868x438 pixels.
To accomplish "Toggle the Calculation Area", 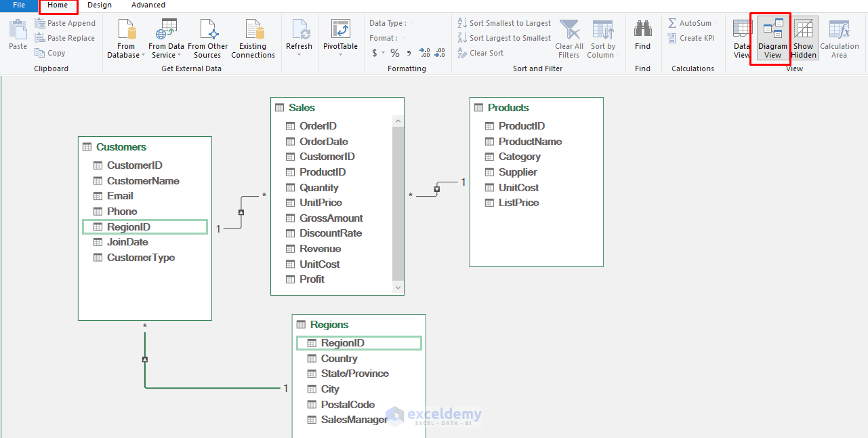I will click(839, 39).
